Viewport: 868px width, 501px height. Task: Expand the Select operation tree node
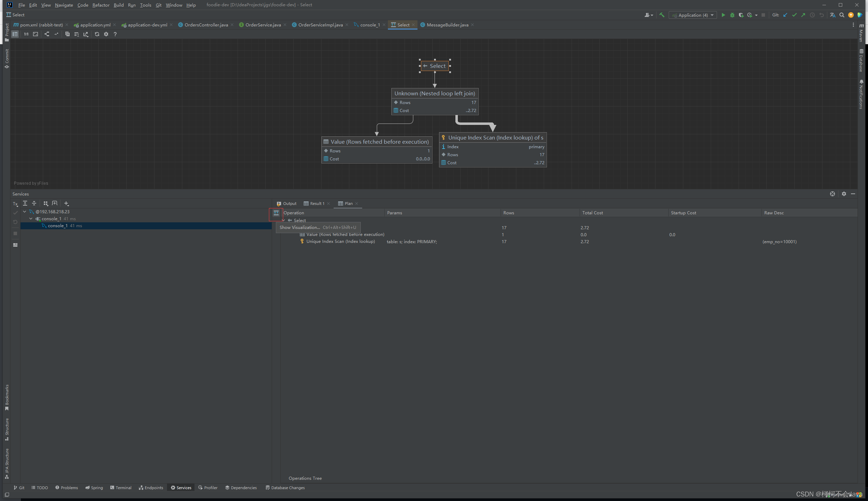(x=283, y=220)
